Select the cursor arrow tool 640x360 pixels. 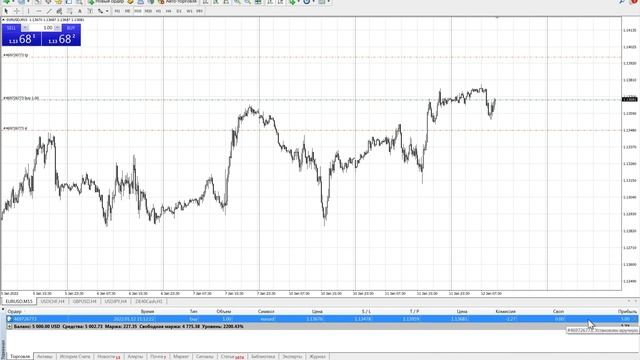tap(6, 11)
